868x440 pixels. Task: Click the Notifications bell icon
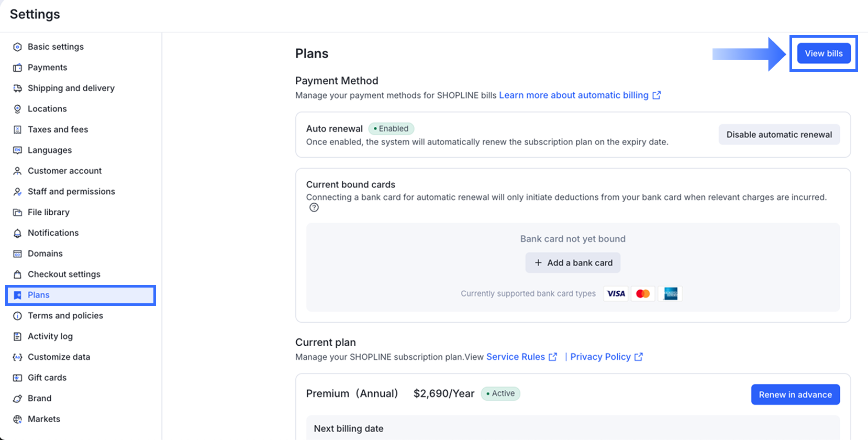point(17,233)
